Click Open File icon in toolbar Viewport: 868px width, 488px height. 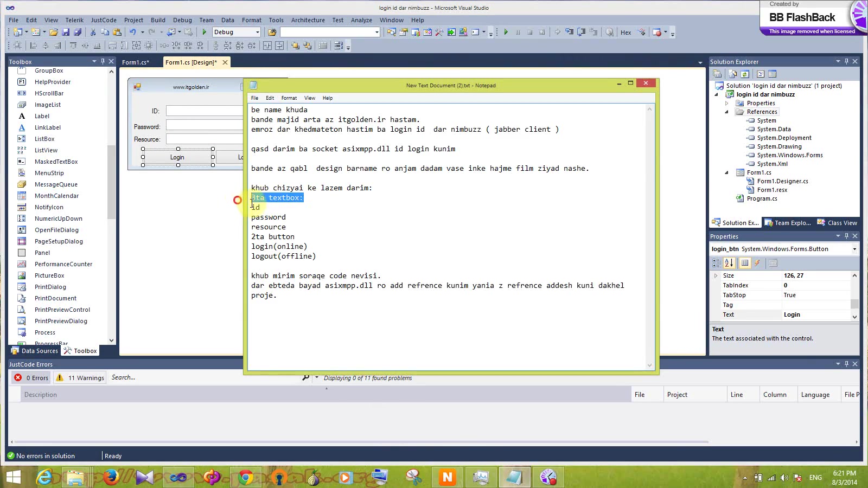[53, 33]
